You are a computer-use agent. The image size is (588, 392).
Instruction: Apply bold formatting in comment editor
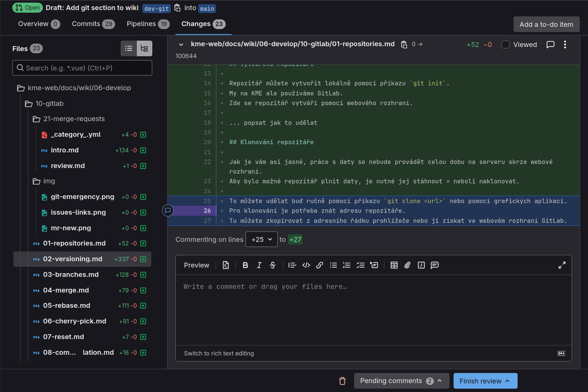coord(245,265)
